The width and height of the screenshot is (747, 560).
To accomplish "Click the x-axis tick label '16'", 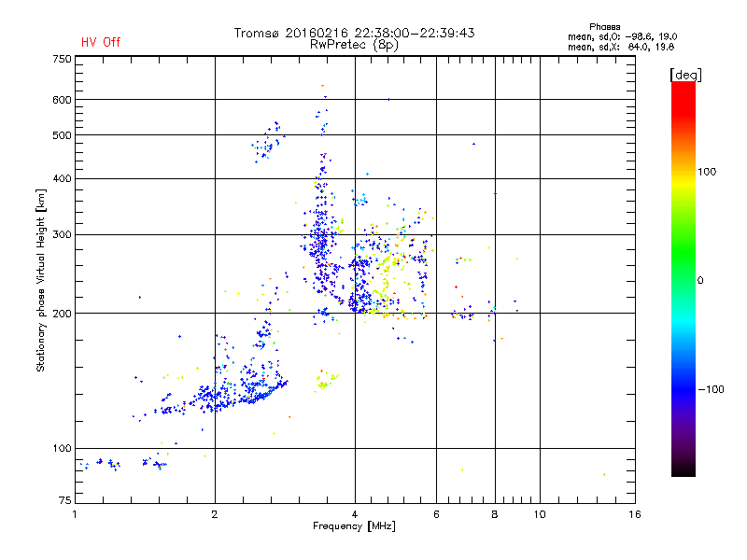I will tap(635, 514).
